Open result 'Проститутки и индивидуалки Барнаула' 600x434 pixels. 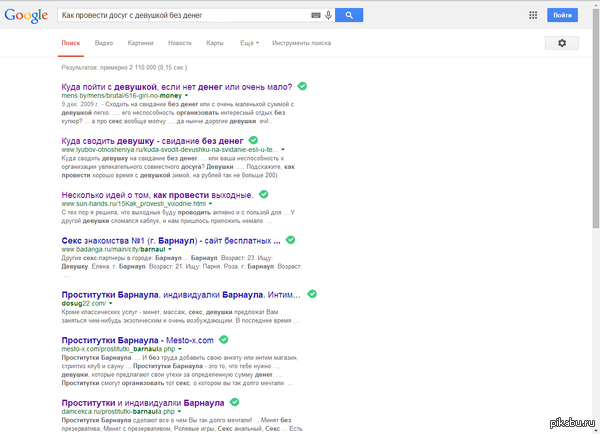point(143,403)
